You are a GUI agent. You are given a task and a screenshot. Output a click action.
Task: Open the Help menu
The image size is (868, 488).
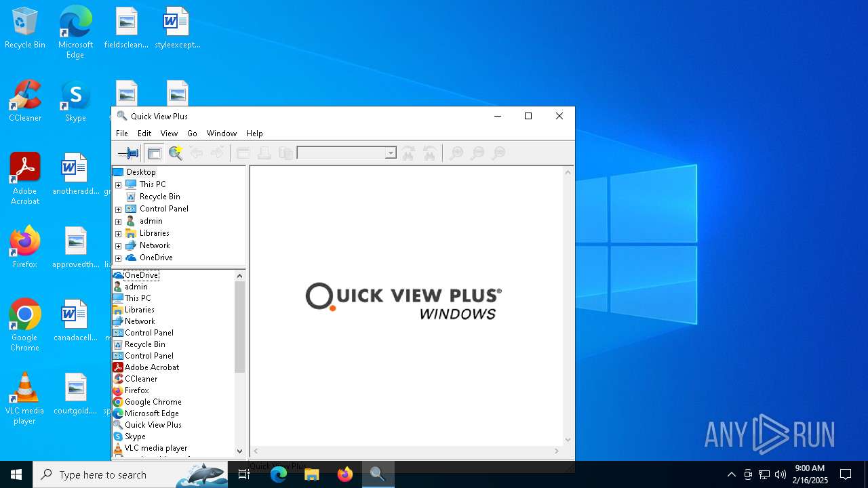pyautogui.click(x=254, y=134)
